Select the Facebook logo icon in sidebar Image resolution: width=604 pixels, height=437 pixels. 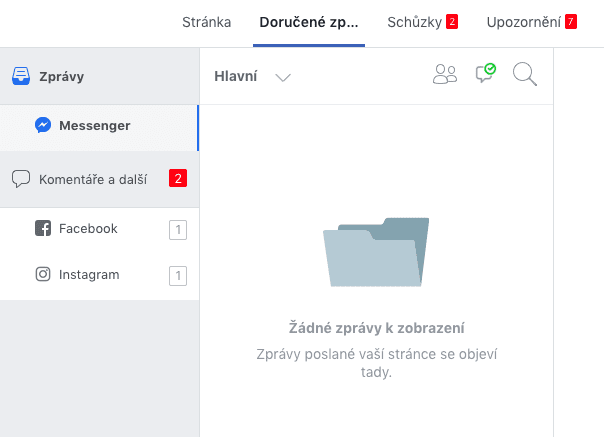click(43, 229)
